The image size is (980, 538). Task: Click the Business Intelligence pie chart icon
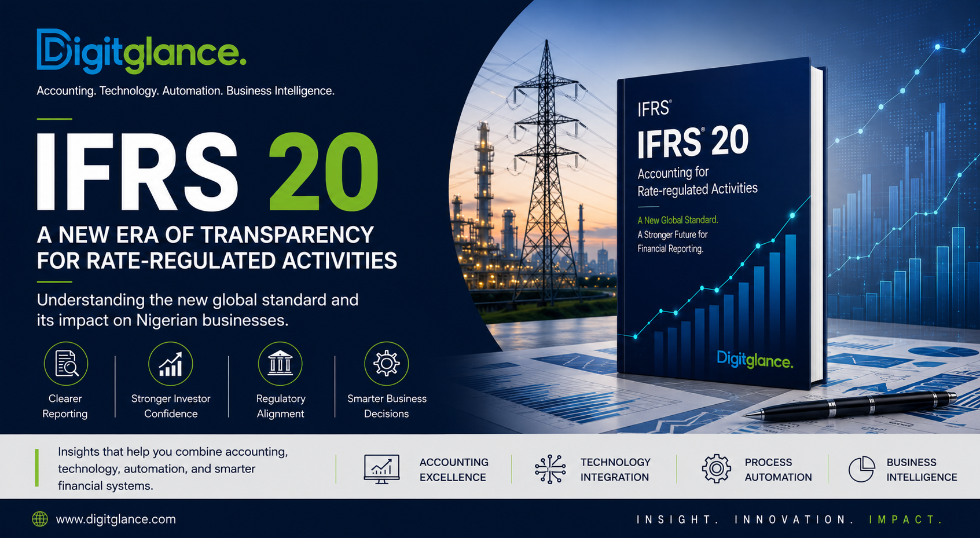[862, 469]
